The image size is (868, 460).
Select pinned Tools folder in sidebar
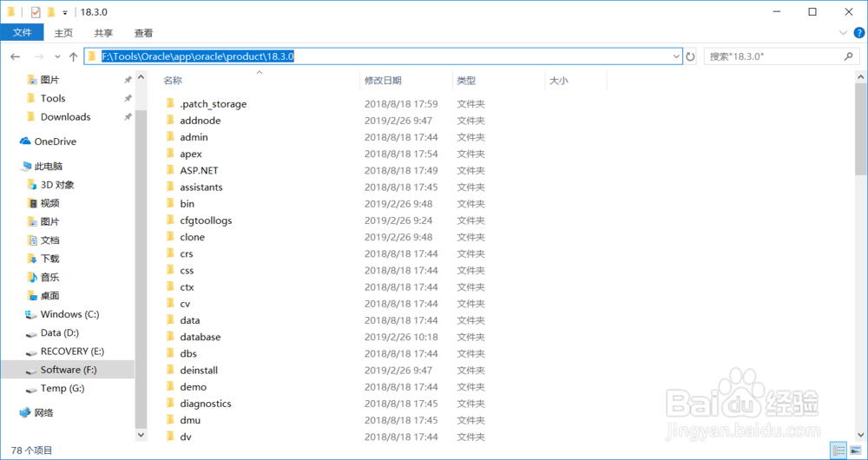tap(53, 98)
